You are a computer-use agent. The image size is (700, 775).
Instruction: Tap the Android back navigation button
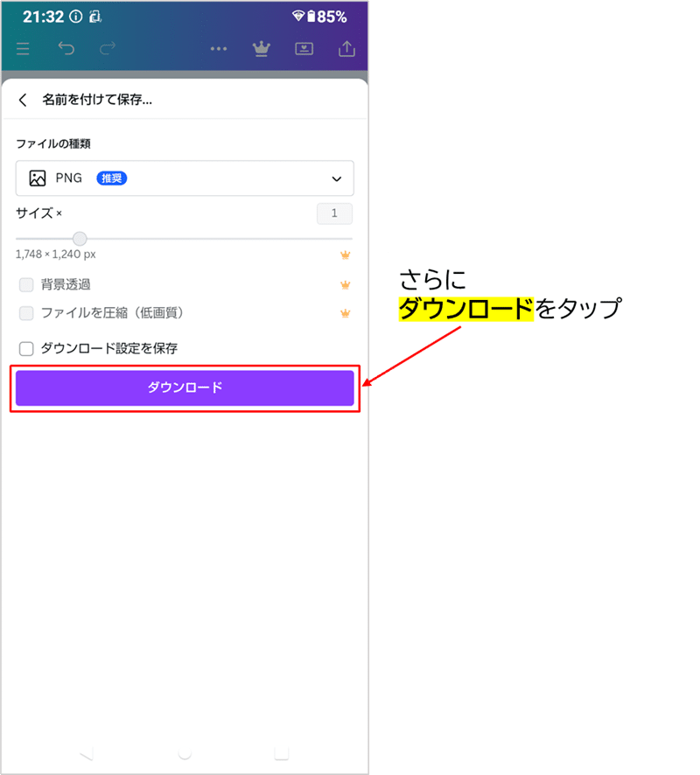[87, 754]
